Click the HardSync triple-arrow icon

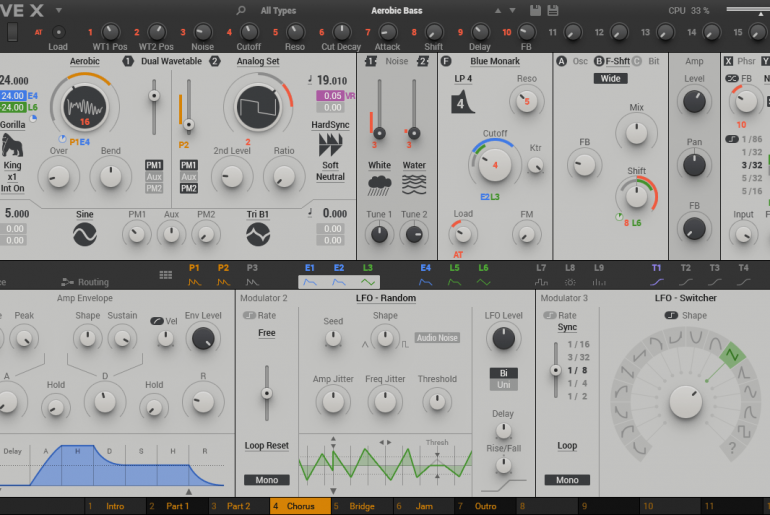330,145
